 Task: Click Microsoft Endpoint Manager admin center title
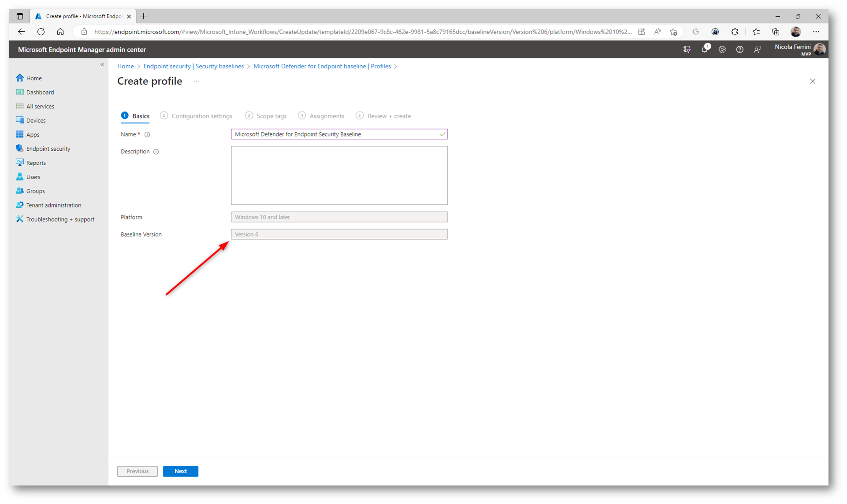tap(82, 50)
